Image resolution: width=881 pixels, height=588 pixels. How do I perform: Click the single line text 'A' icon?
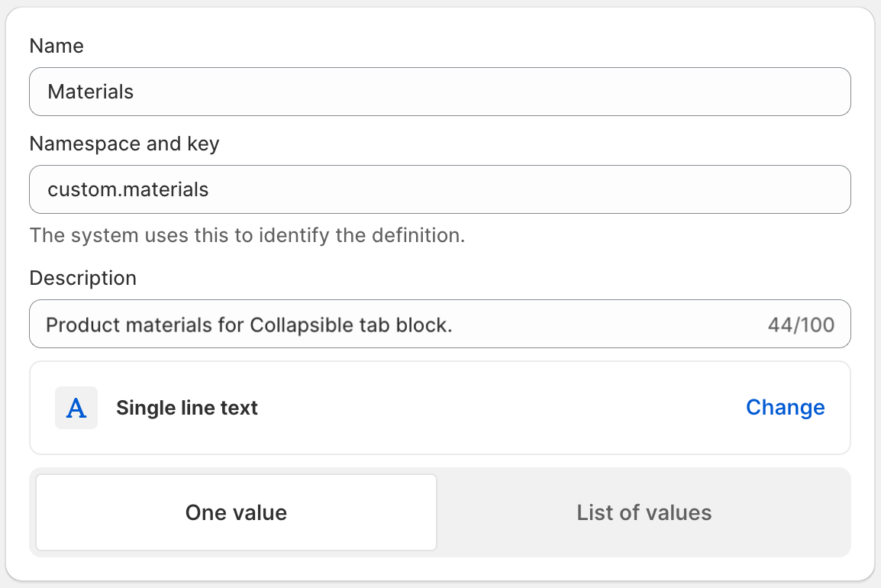click(76, 408)
